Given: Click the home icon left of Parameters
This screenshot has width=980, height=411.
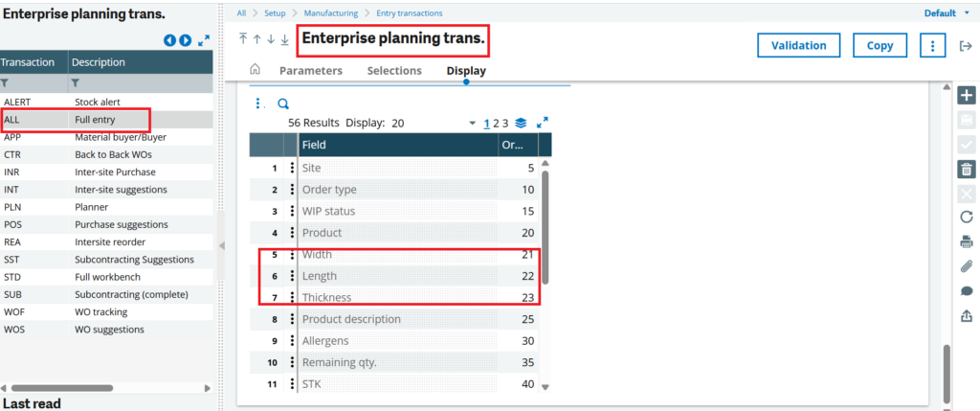Looking at the screenshot, I should (255, 70).
